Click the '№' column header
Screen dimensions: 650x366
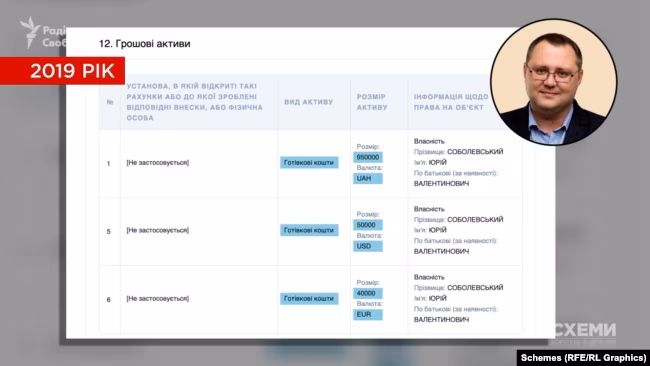tap(110, 102)
